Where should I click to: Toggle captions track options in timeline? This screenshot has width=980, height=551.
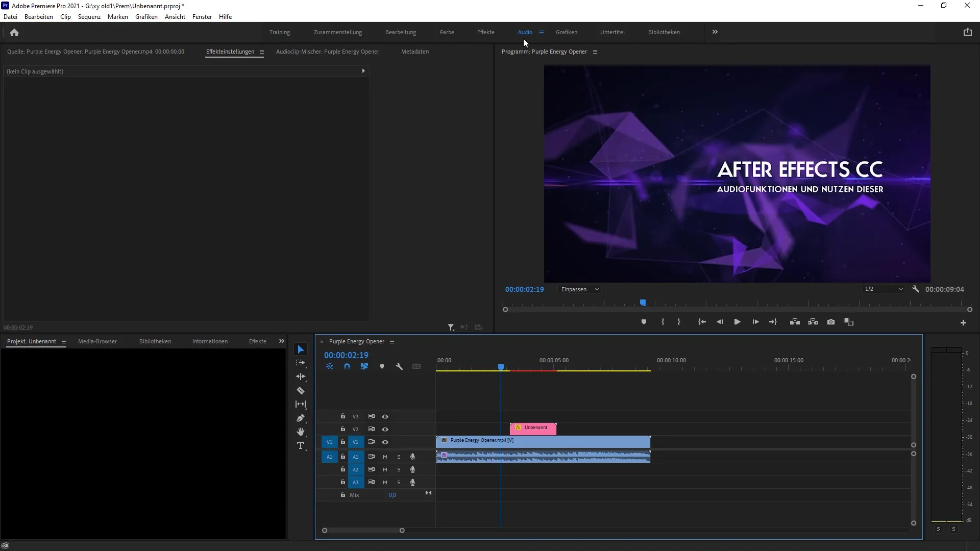[416, 367]
